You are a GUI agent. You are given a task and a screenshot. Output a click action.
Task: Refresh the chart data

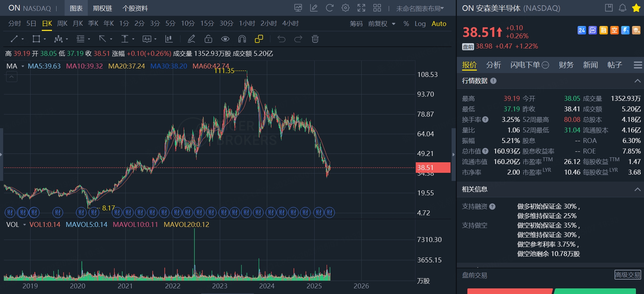tap(330, 8)
